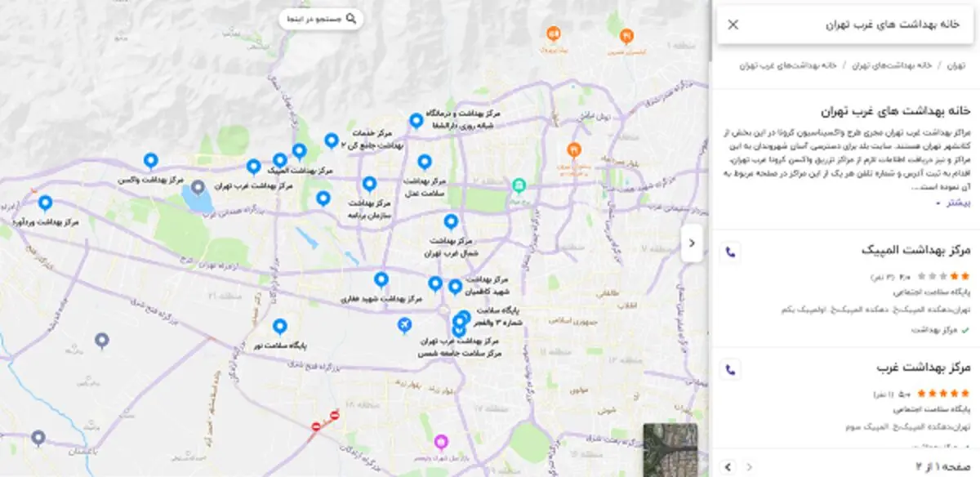Click the green shopping marker on the map
Image resolution: width=980 pixels, height=477 pixels.
tap(518, 186)
